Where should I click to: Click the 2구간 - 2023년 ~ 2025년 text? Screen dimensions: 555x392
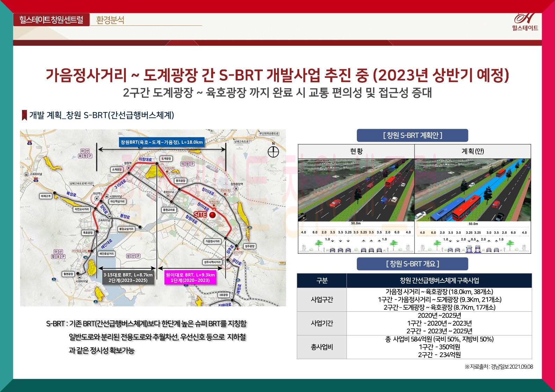[x=439, y=331]
